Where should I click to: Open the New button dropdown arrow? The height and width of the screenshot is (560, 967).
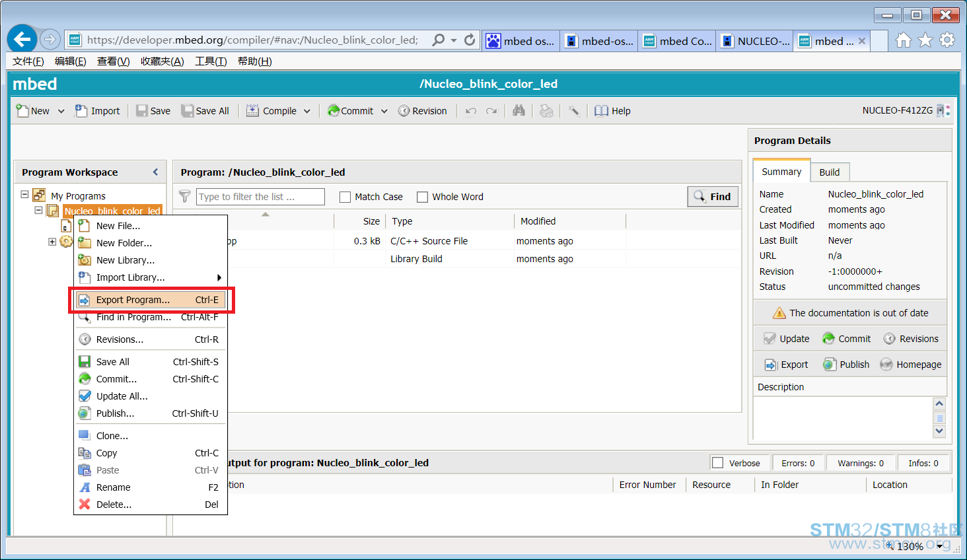pos(61,111)
